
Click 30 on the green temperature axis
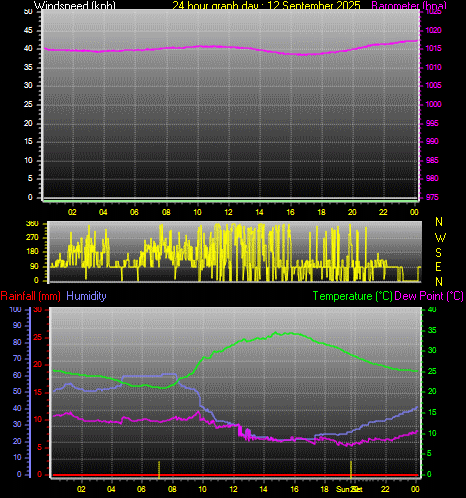tap(432, 350)
